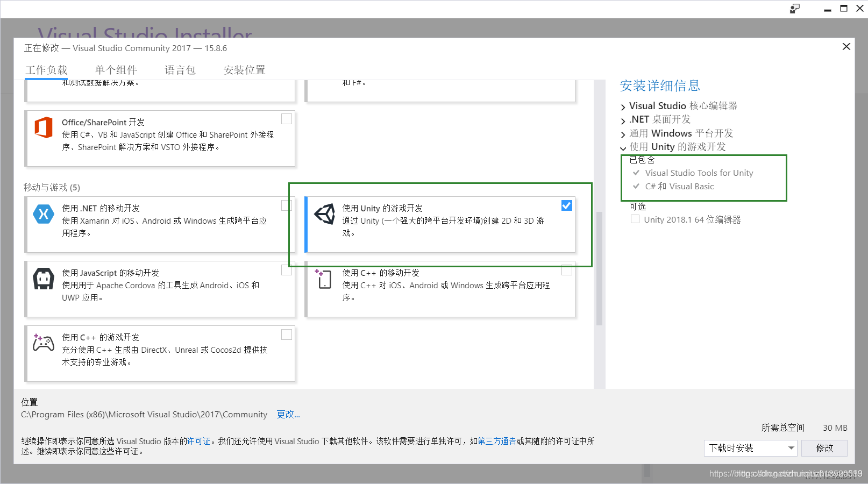Viewport: 868px width, 484px height.
Task: Collapse the 使用 Unity 的游戏开发 details
Action: point(623,147)
